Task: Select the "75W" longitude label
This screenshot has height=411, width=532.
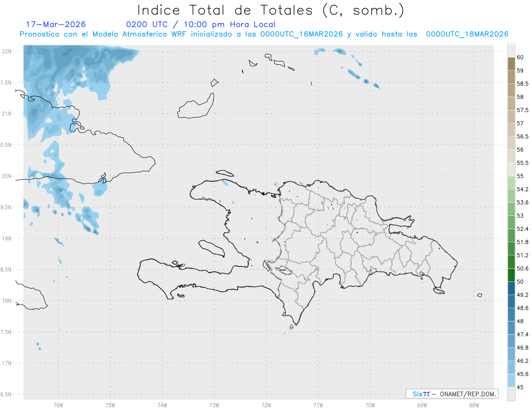Action: (x=110, y=405)
